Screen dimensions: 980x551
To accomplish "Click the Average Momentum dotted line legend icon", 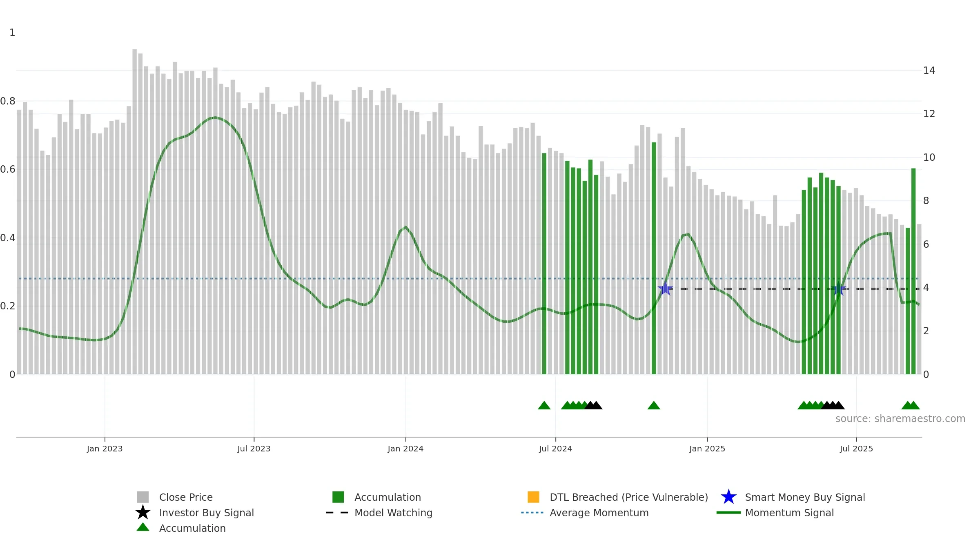I will point(532,513).
